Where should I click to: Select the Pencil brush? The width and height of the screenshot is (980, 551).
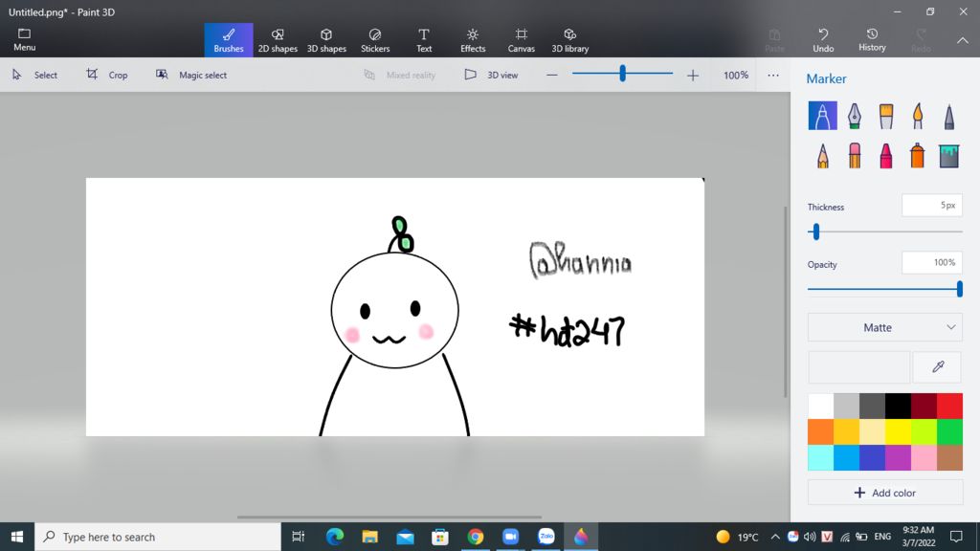822,156
